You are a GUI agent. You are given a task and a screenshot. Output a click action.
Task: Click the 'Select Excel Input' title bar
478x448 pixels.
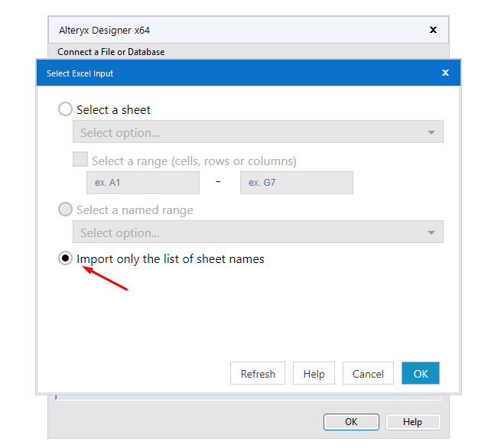[229, 73]
